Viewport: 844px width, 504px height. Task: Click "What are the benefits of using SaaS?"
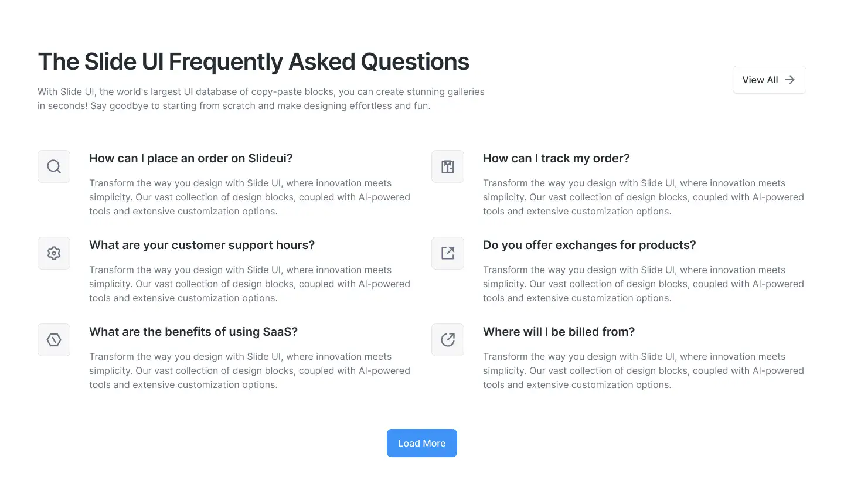[193, 332]
